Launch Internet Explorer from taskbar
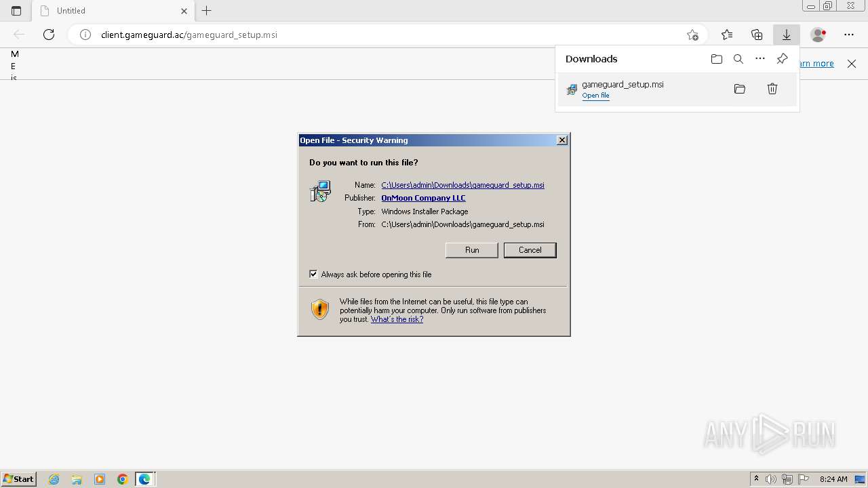Screen dimensions: 868x488 [54, 479]
